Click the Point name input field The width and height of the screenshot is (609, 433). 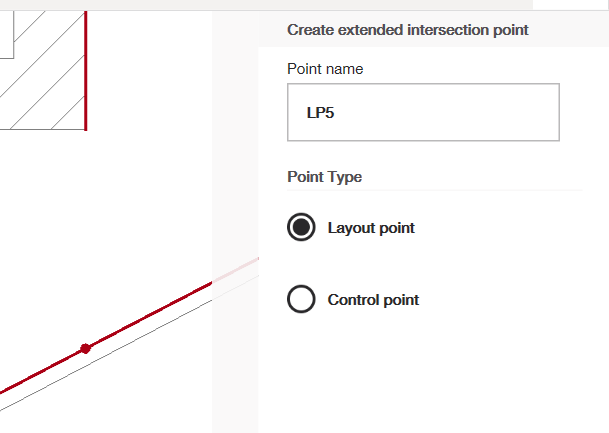[422, 112]
